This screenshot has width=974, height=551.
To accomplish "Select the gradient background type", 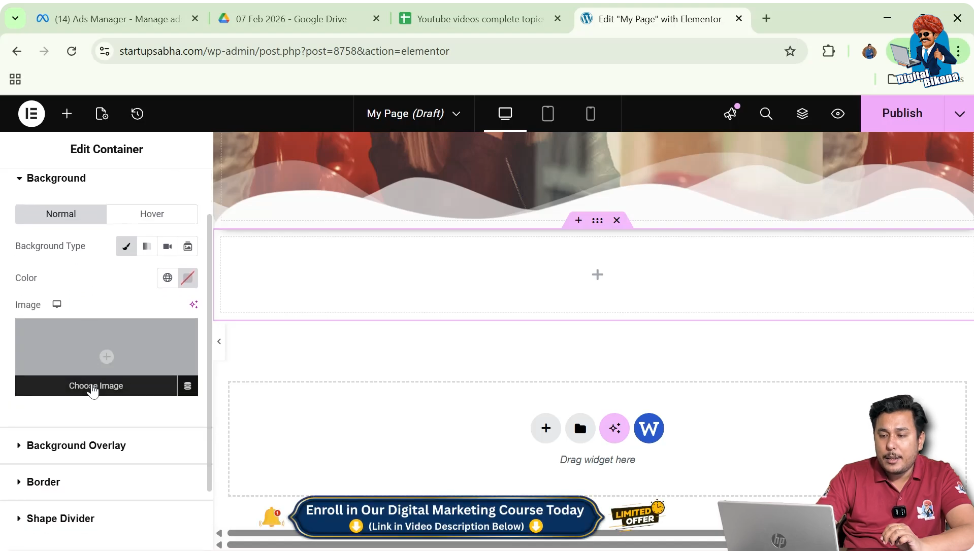I will click(x=147, y=246).
